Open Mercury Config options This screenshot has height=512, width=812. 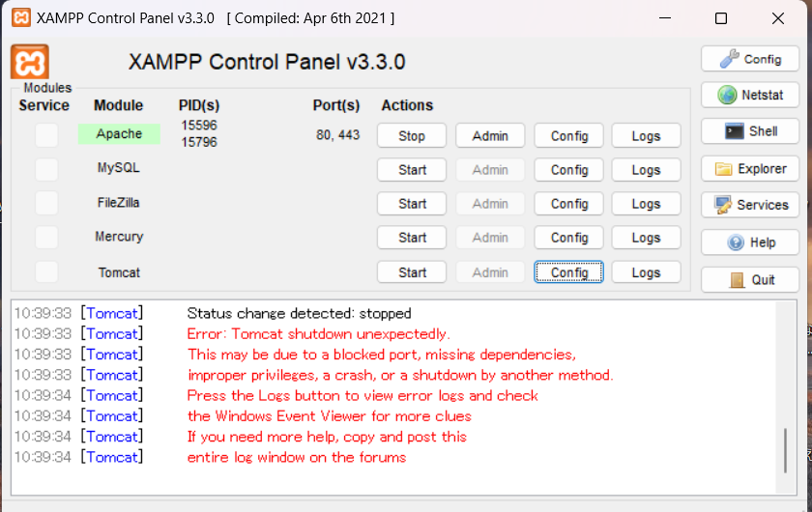[568, 238]
